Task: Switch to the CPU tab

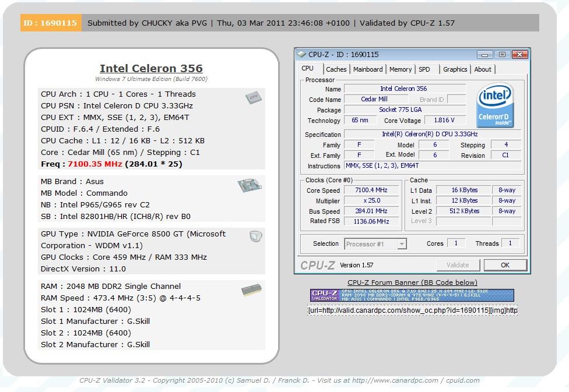Action: click(307, 69)
